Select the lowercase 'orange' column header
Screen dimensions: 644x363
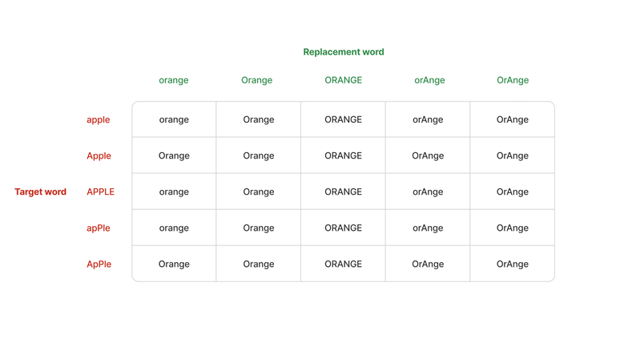tap(174, 80)
